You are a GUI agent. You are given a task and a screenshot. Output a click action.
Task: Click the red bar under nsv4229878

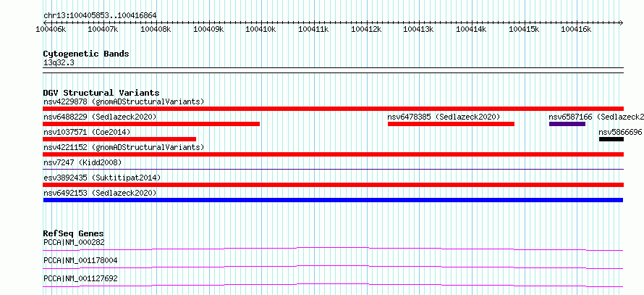click(x=333, y=109)
